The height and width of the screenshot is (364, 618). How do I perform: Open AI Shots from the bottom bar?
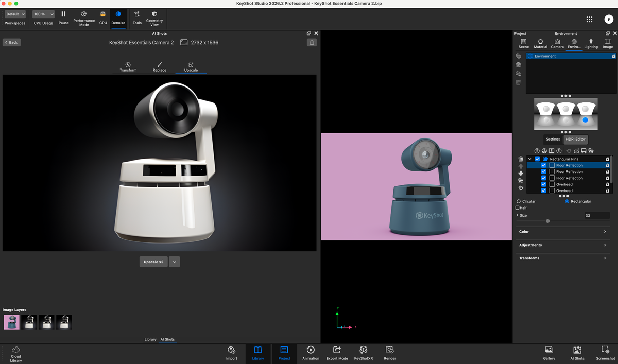pyautogui.click(x=577, y=353)
